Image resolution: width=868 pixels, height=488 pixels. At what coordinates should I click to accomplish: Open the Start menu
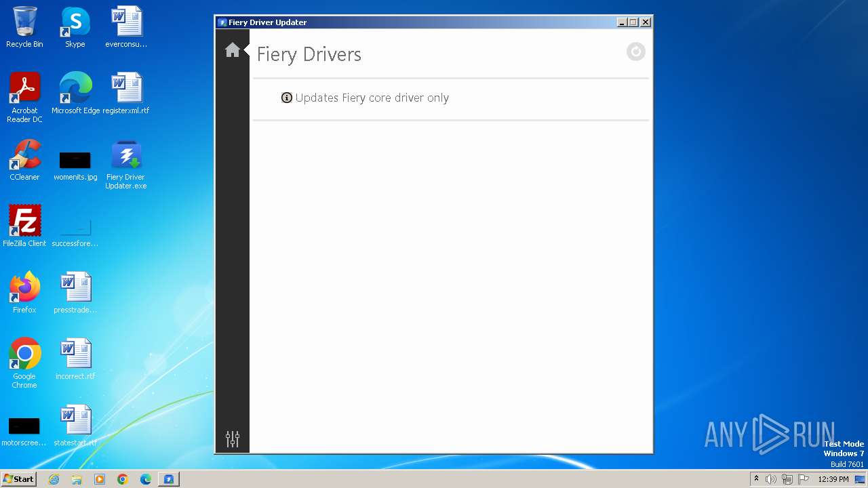coord(18,479)
